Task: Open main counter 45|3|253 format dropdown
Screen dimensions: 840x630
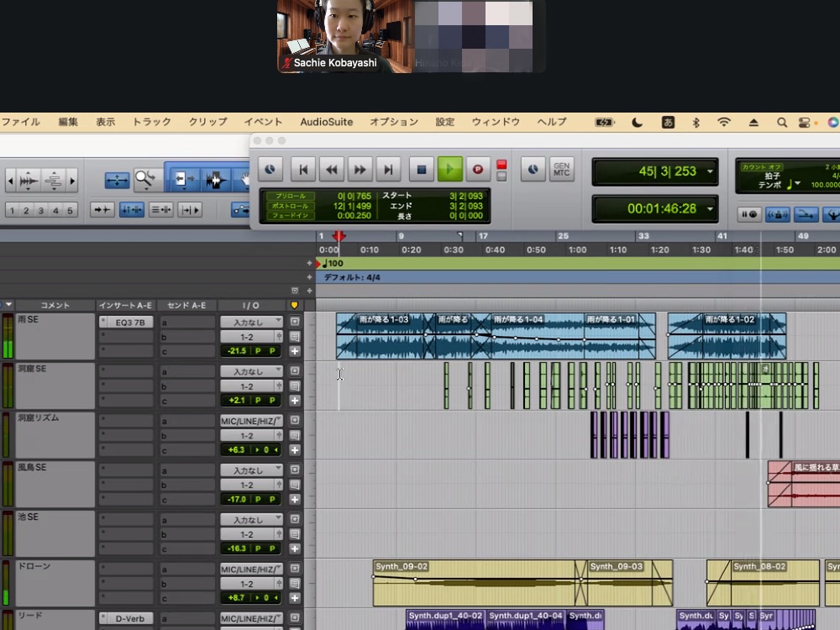Action: click(710, 171)
